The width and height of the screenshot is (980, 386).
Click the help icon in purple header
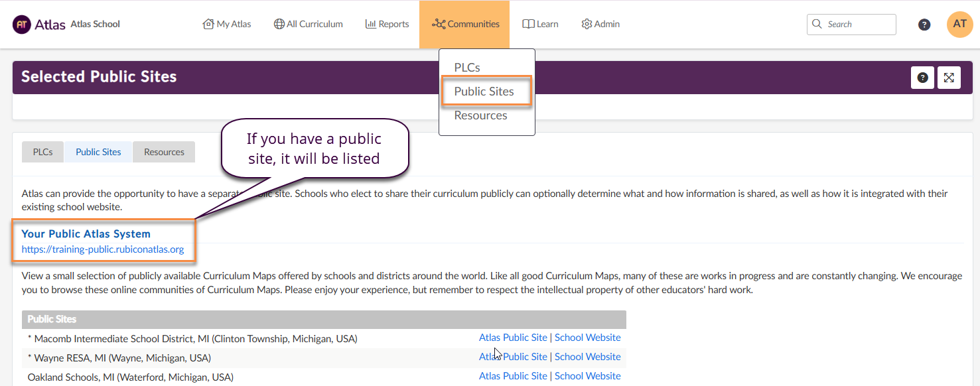[x=922, y=78]
